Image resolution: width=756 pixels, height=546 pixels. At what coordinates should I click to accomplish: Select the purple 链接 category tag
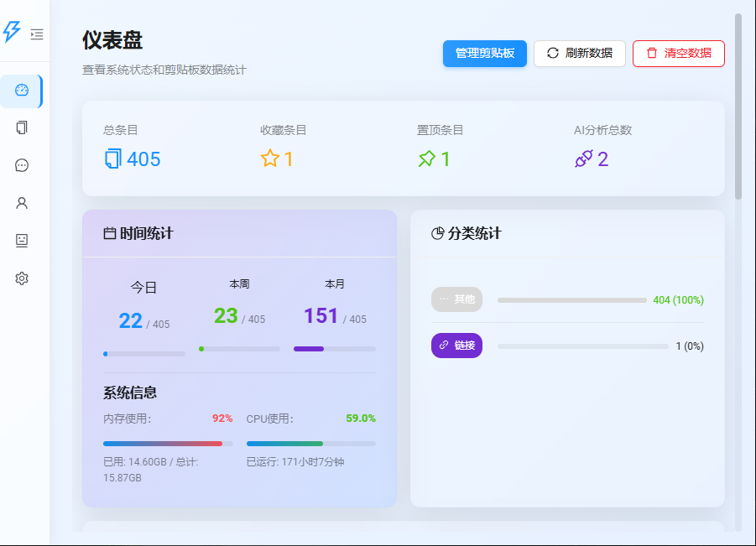click(x=456, y=346)
